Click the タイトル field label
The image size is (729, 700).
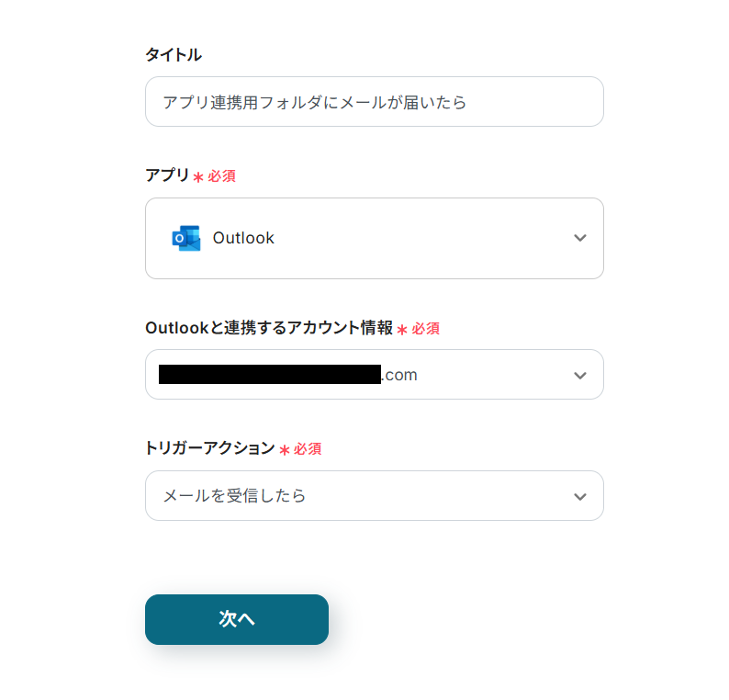point(174,55)
